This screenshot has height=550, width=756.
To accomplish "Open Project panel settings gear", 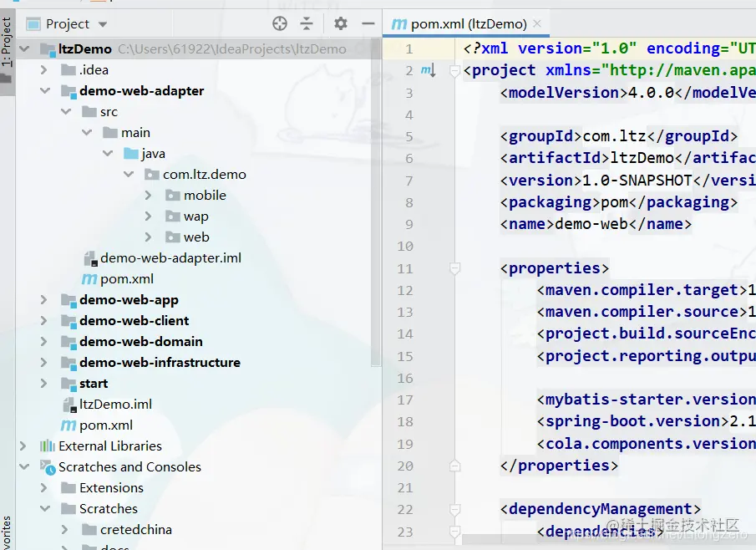I will click(x=341, y=23).
